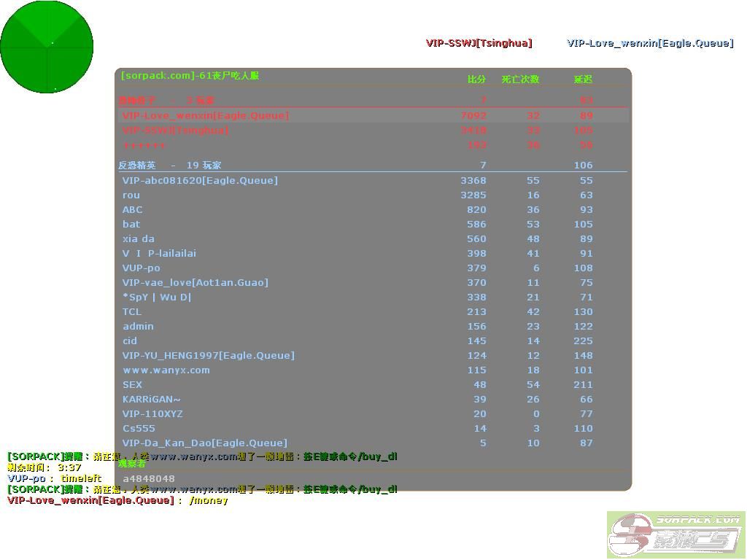Viewport: 747px width, 560px height.
Task: Click the 死亡次数 column header
Action: tap(520, 79)
